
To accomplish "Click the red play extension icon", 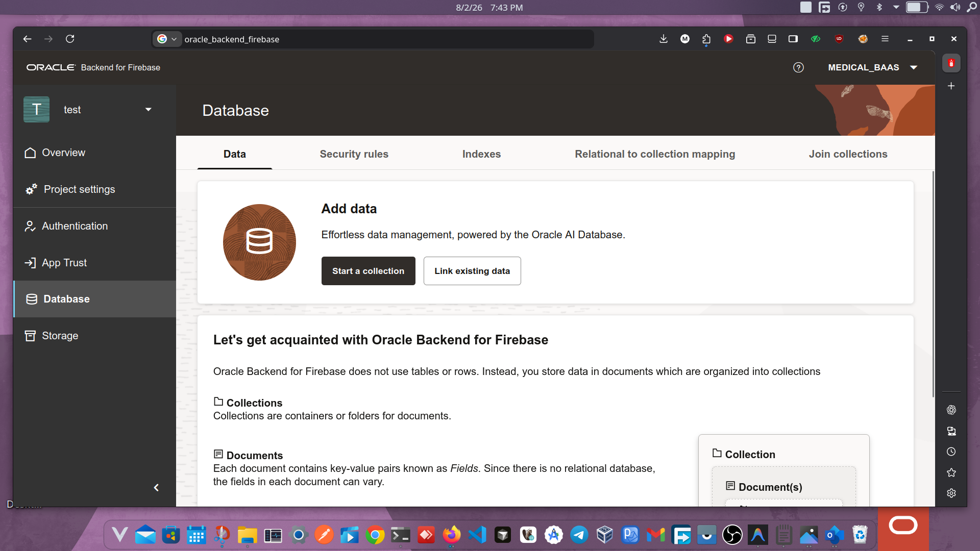I will point(728,39).
